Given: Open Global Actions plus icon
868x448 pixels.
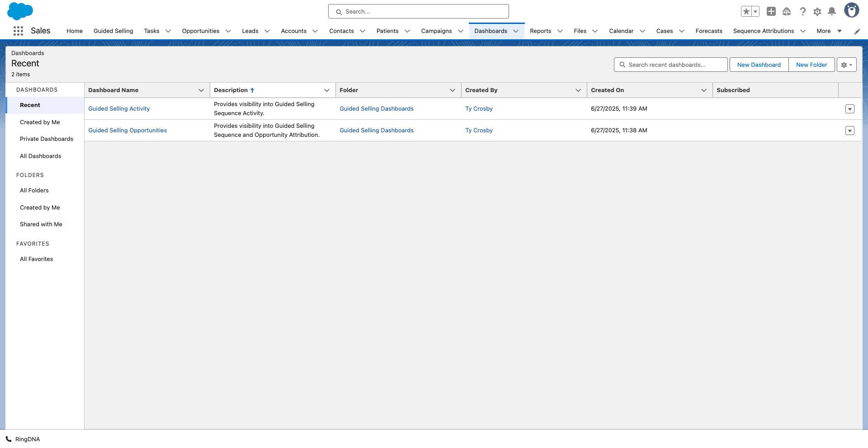Looking at the screenshot, I should click(771, 12).
